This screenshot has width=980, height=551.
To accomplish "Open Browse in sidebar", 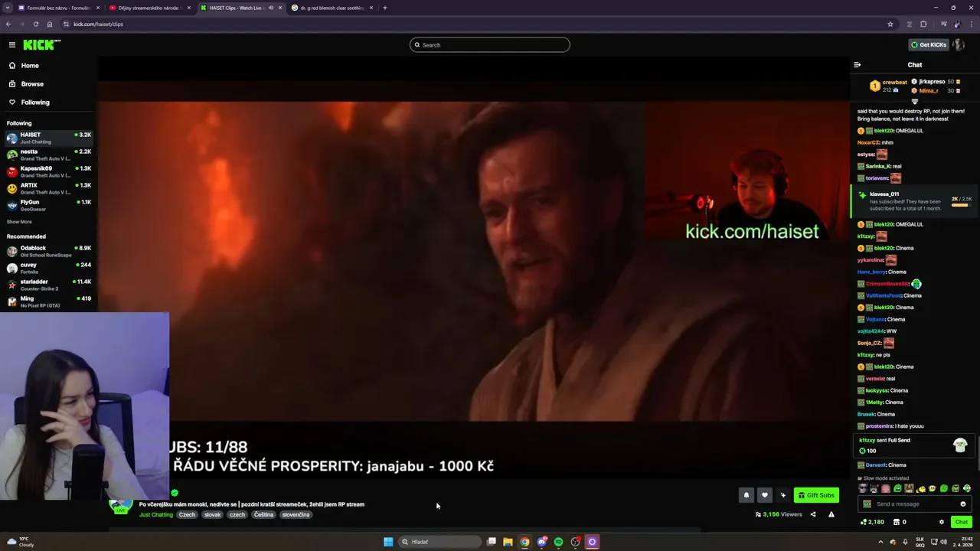I will (32, 84).
